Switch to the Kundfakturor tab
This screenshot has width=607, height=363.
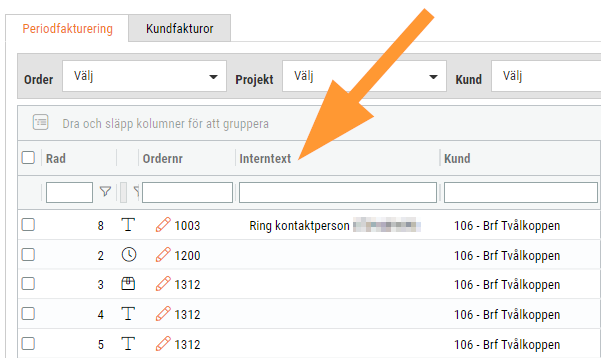pyautogui.click(x=180, y=29)
